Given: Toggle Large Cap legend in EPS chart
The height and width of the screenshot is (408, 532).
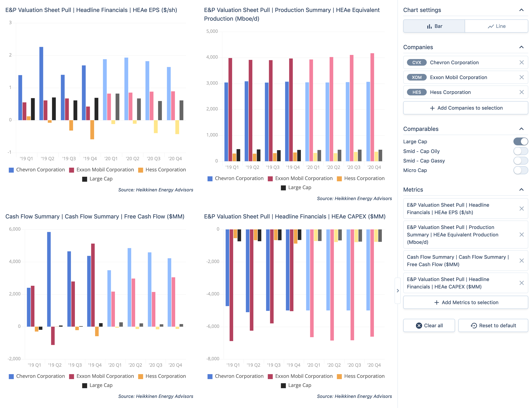Looking at the screenshot, I should click(97, 179).
